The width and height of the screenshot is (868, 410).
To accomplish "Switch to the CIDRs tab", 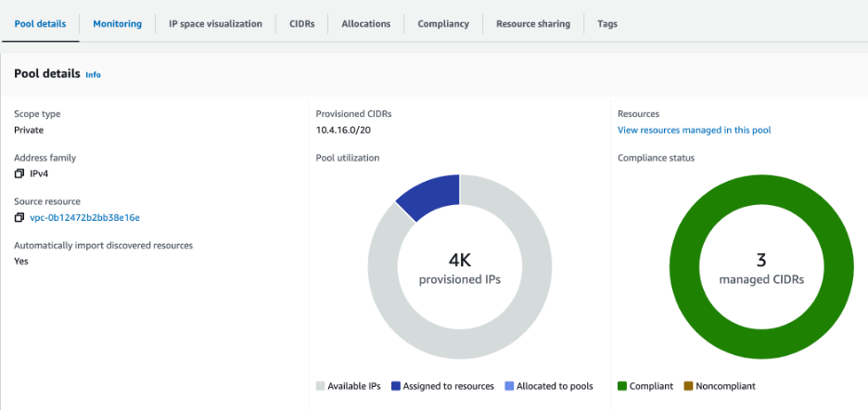I will coord(301,24).
